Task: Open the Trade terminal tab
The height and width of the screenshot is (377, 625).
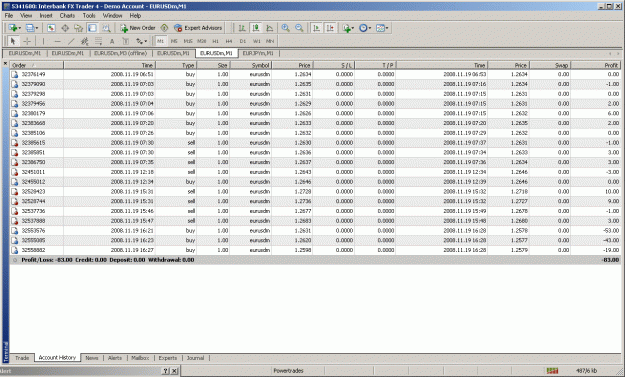Action: click(22, 358)
